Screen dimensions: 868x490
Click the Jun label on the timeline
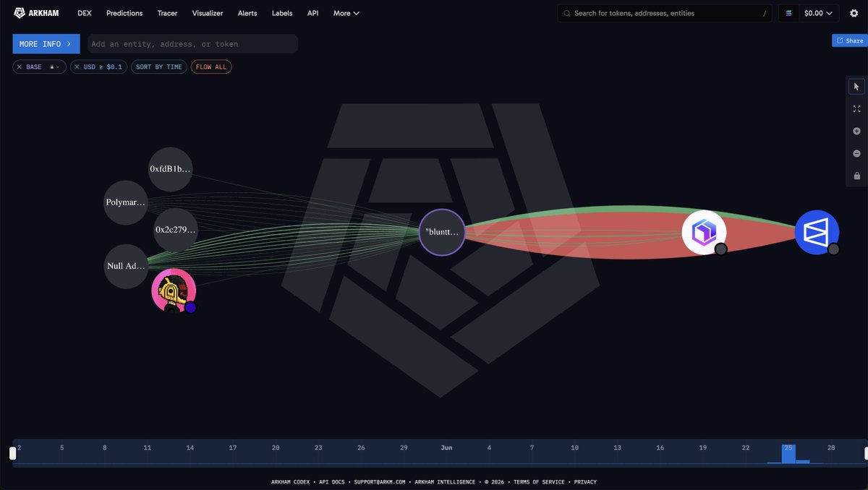pos(446,448)
